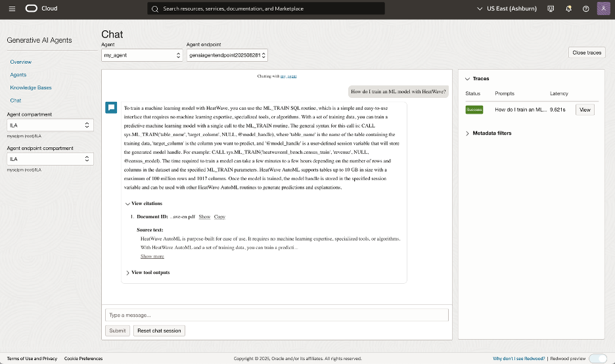Open the help question mark icon
615x364 pixels.
585,9
